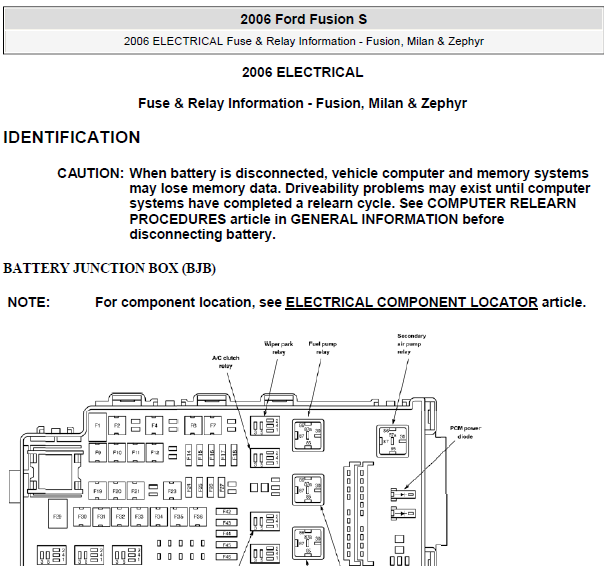Click the horizontal fuse F43

pyautogui.click(x=226, y=523)
